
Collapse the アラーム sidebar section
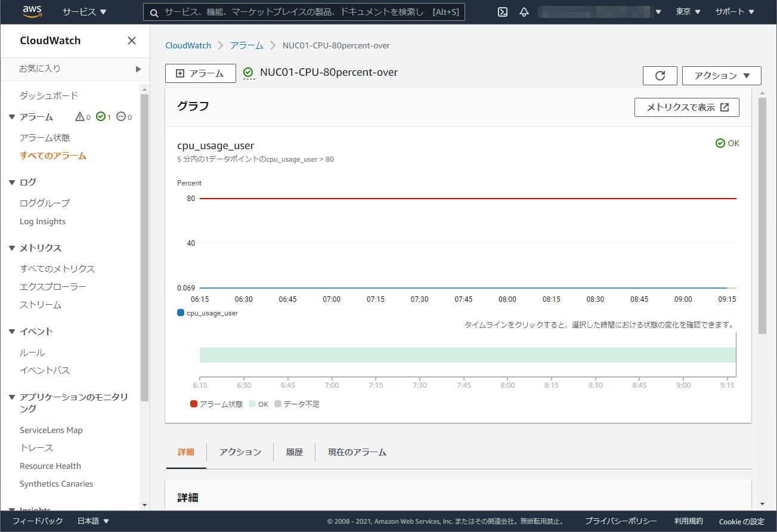12,117
